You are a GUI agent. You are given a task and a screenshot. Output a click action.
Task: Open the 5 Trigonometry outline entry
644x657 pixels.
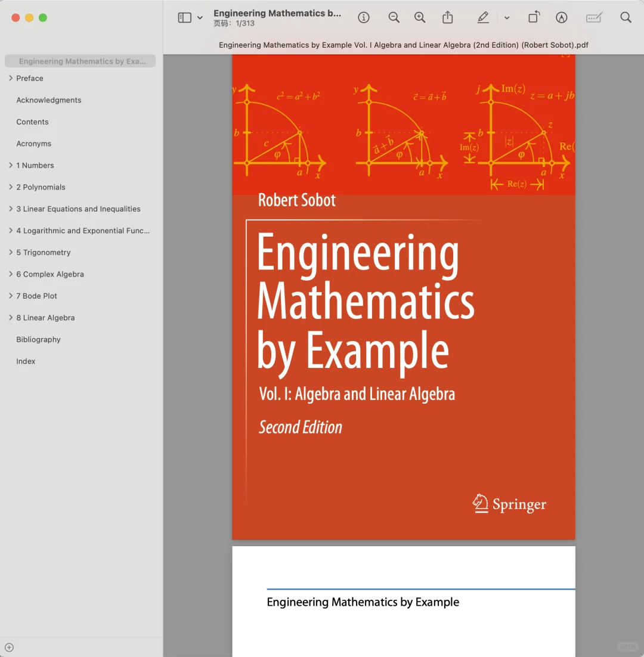point(43,253)
